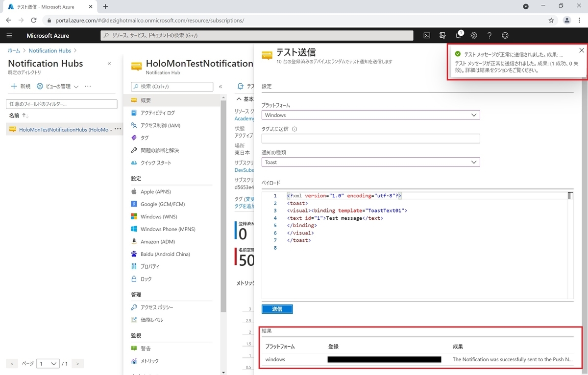The height and width of the screenshot is (375, 588).
Task: Expand the プラットフォーム dropdown showing Windows
Action: (x=370, y=115)
